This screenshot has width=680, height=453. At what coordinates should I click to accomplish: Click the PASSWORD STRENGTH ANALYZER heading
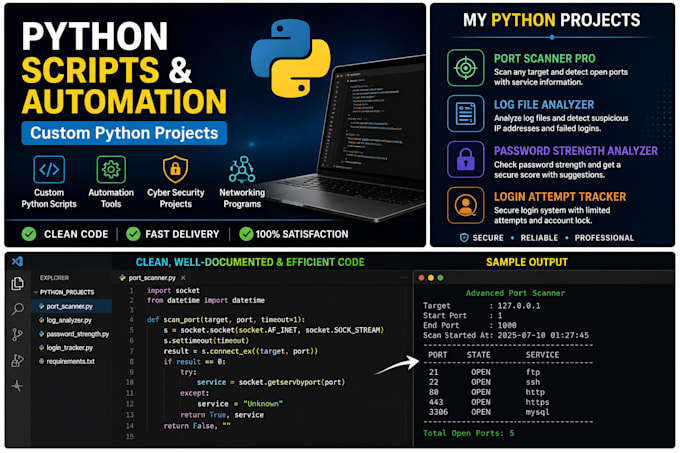576,151
